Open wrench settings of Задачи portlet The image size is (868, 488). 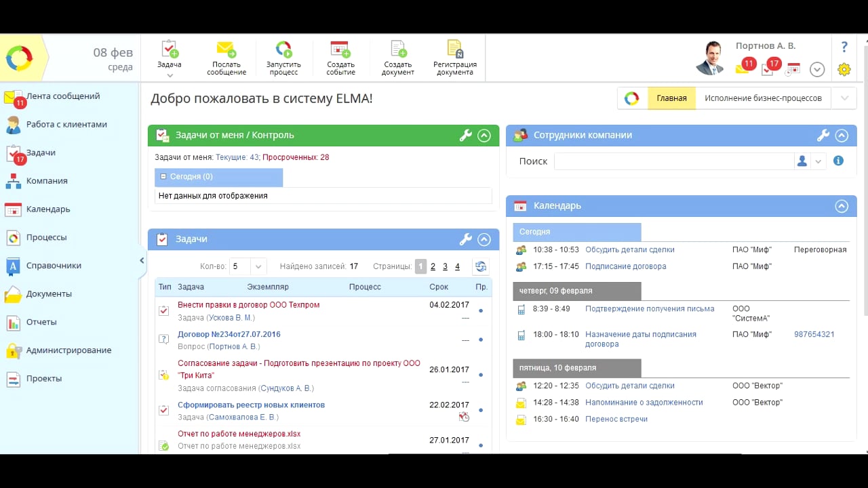[465, 239]
